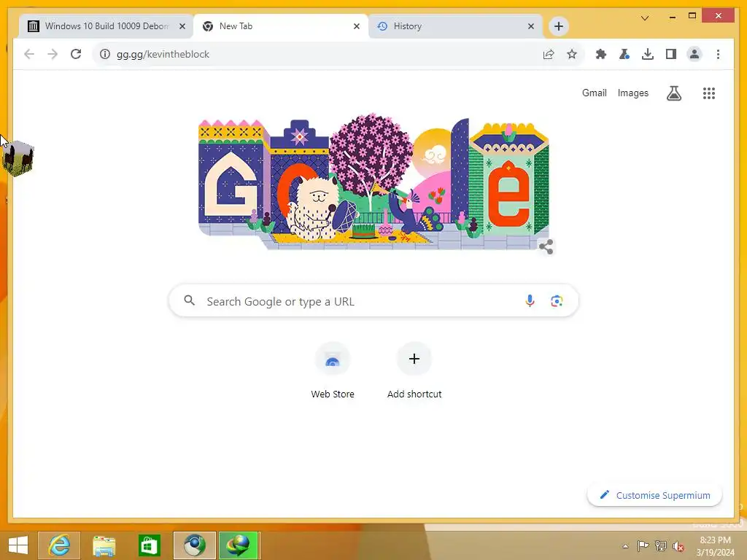Open the Downloads toolbar icon
Image resolution: width=747 pixels, height=560 pixels.
(x=648, y=54)
